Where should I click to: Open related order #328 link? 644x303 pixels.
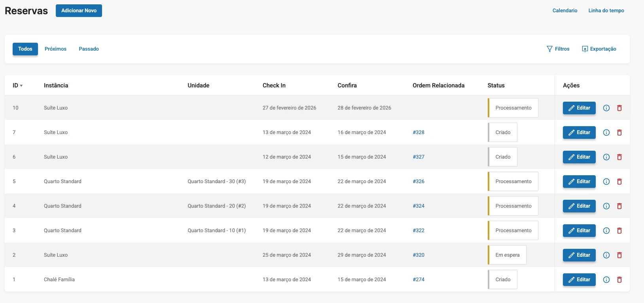419,133
